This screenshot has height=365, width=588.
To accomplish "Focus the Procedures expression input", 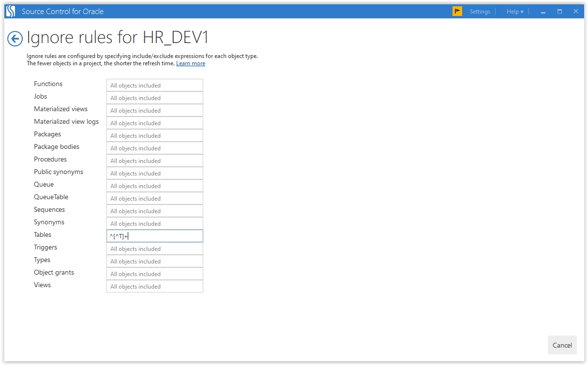I will tap(154, 161).
